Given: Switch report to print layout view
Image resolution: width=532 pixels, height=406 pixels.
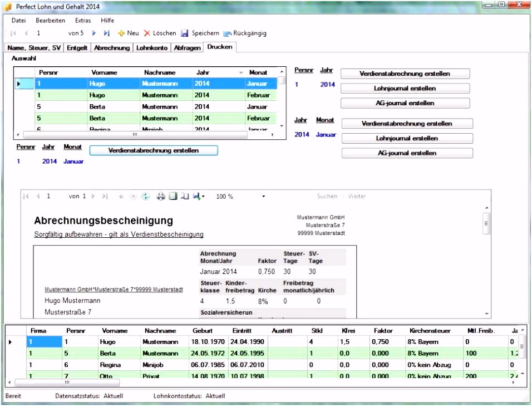Looking at the screenshot, I should (x=173, y=196).
